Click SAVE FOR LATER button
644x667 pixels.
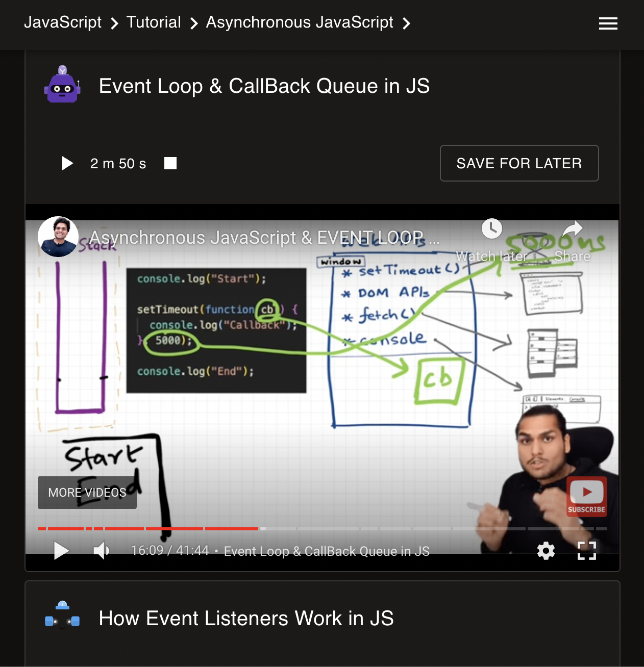point(519,163)
